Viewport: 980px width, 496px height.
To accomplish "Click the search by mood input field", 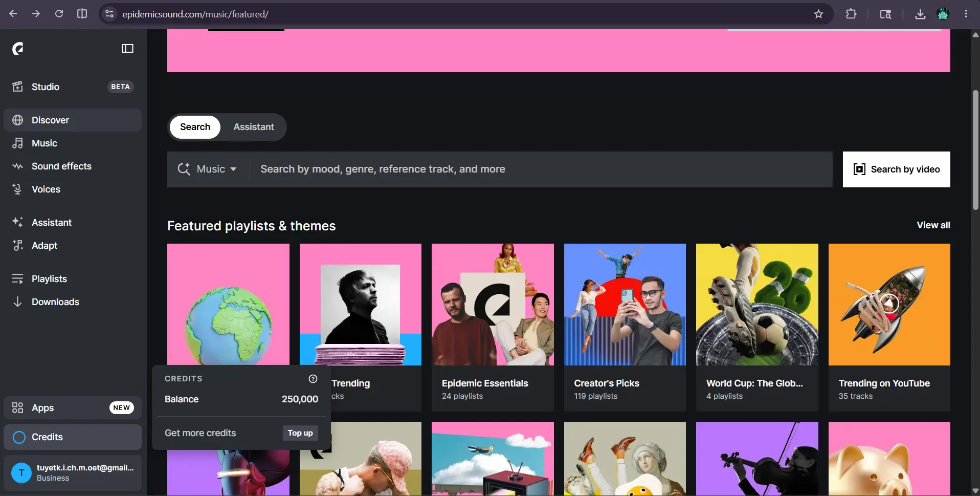I will (541, 169).
